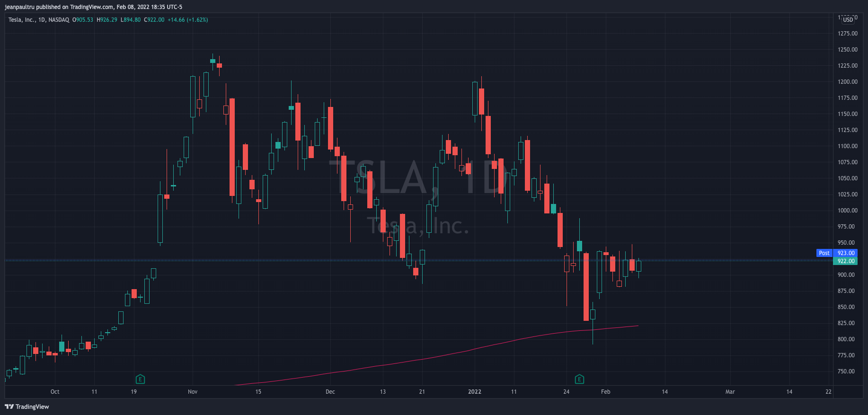The height and width of the screenshot is (415, 868).
Task: Click the H926.29 high value
Action: click(107, 20)
